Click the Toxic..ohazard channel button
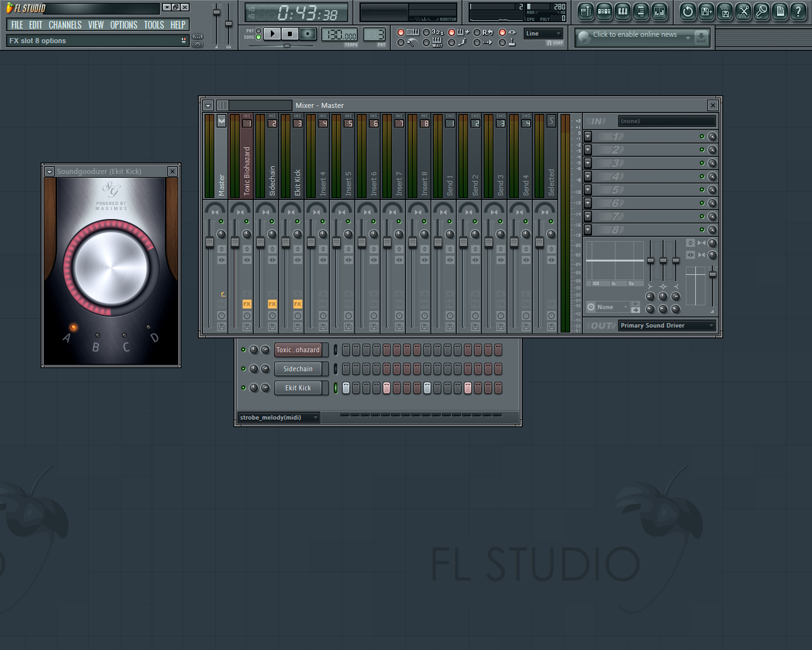This screenshot has height=650, width=812. [x=298, y=350]
